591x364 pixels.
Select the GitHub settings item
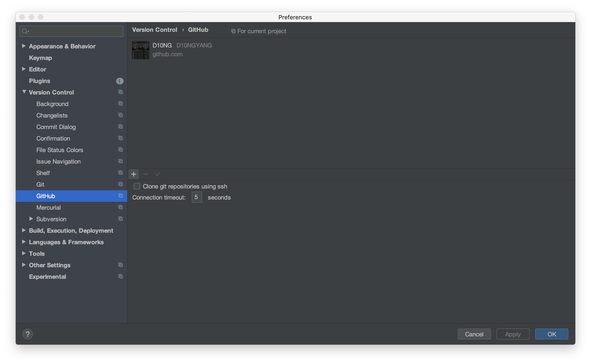point(71,196)
